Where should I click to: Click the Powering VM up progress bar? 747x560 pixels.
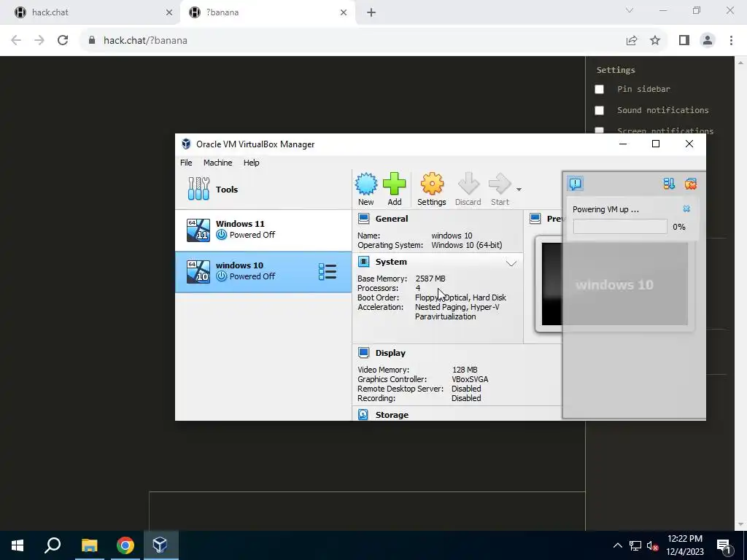tap(620, 227)
